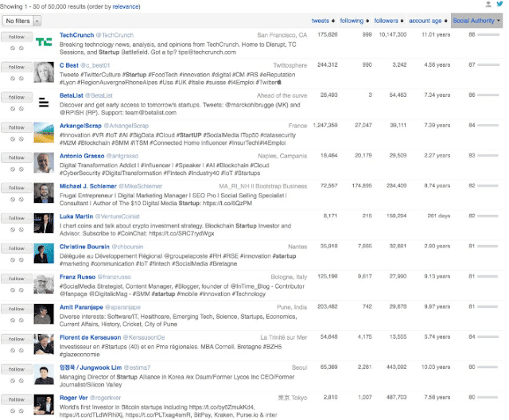Open Amit Paranjape name link
Screen dimensions: 509x420
click(81, 307)
